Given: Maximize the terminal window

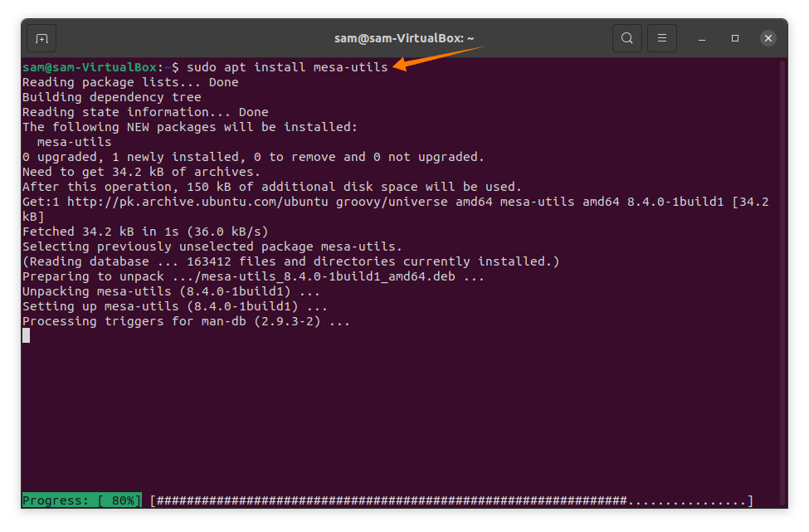Looking at the screenshot, I should (735, 38).
